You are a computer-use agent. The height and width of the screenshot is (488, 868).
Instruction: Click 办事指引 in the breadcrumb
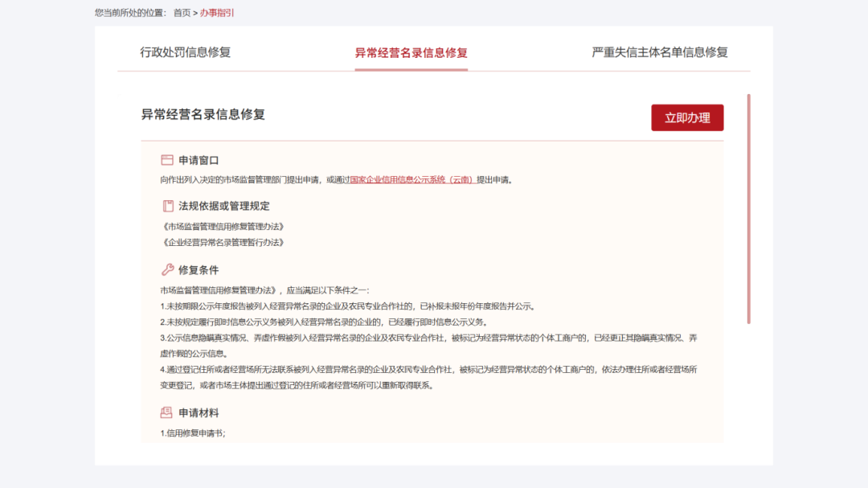[217, 13]
